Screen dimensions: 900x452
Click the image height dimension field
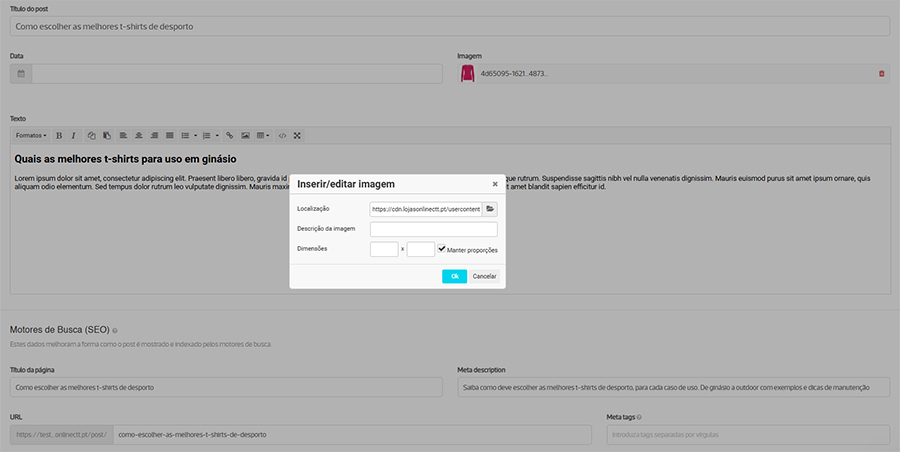pyautogui.click(x=420, y=249)
